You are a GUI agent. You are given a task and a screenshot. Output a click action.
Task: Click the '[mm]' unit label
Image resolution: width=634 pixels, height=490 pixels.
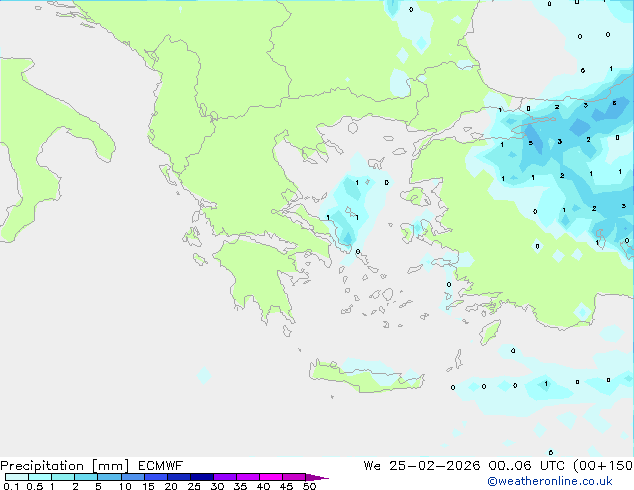click(x=110, y=466)
